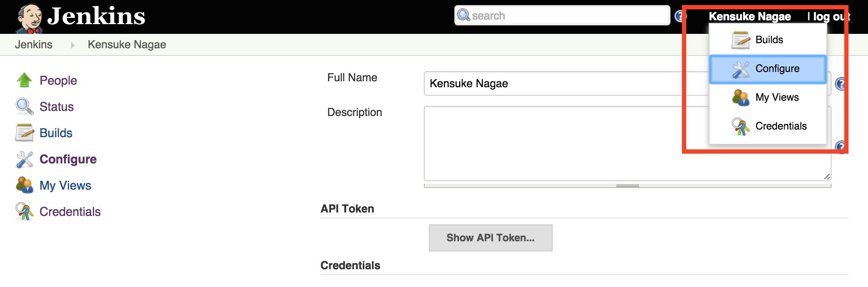868x287 pixels.
Task: Select Builds in user dropdown menu
Action: point(768,40)
